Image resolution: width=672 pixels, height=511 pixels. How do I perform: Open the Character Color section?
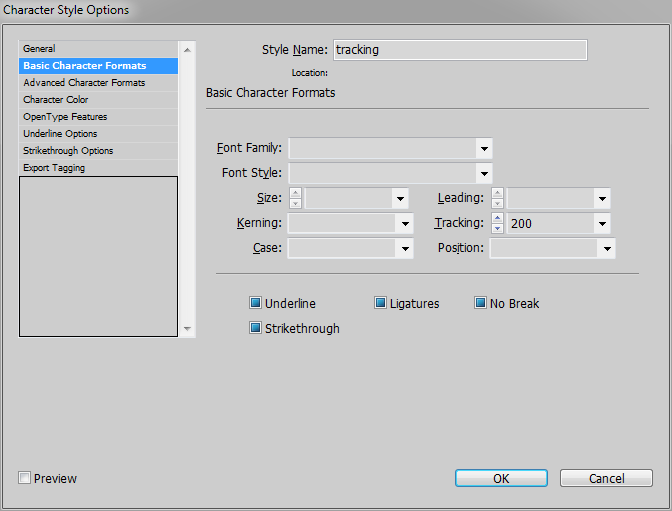tap(56, 100)
